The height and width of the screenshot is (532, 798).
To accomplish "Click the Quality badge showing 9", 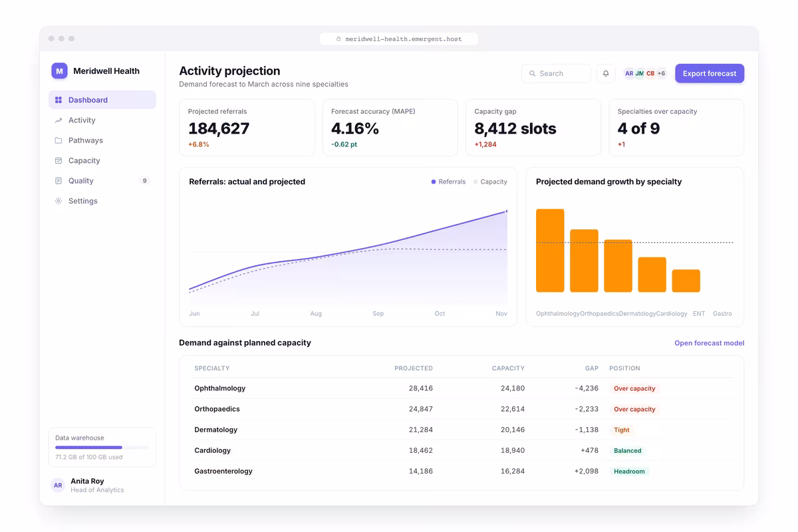I will click(144, 181).
